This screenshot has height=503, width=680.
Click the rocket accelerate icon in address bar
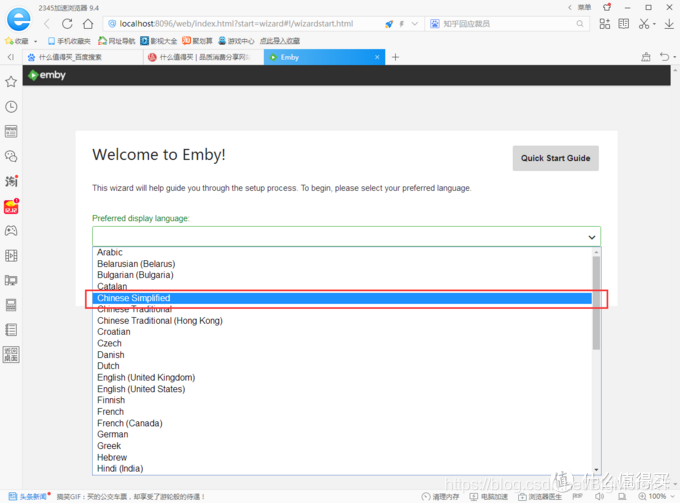tap(389, 24)
